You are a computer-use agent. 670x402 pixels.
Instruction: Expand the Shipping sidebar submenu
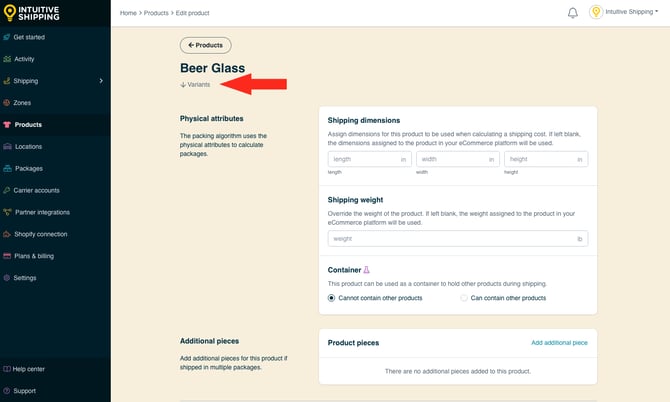101,80
